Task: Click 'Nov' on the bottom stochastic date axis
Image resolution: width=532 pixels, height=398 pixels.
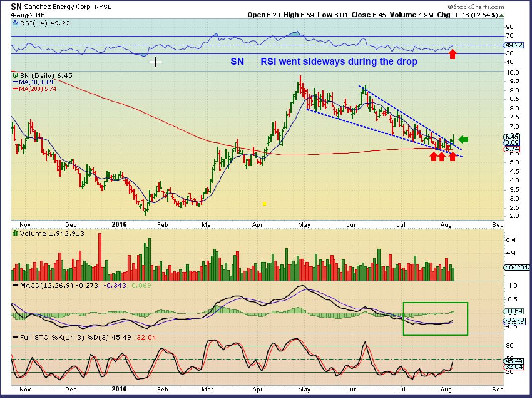Action: pyautogui.click(x=25, y=389)
